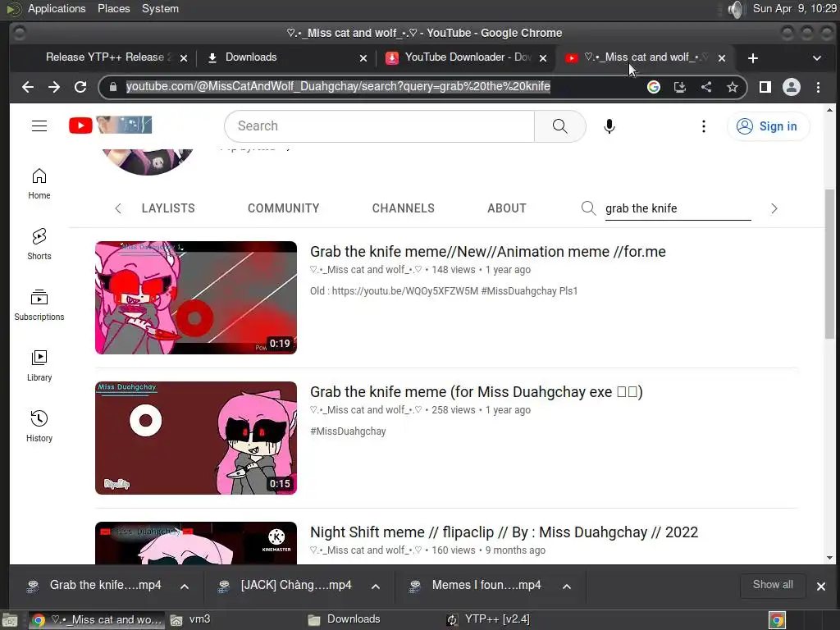The image size is (840, 630).
Task: Click the 0:19 video thumbnail
Action: click(196, 298)
